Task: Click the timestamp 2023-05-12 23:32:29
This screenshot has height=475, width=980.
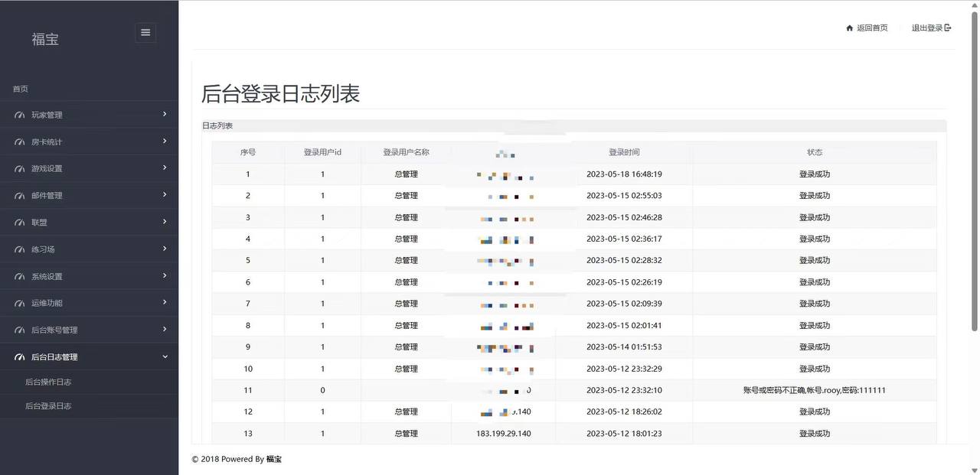Action: tap(624, 369)
